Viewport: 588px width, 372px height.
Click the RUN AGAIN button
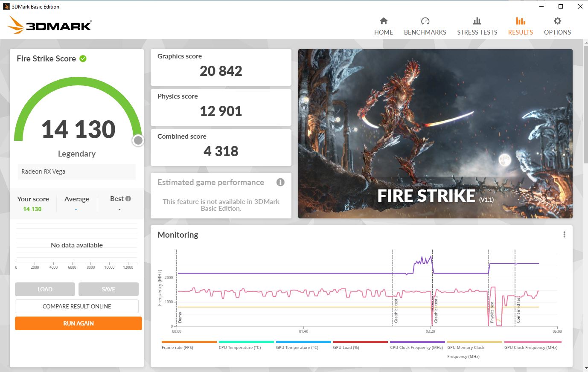(x=78, y=323)
